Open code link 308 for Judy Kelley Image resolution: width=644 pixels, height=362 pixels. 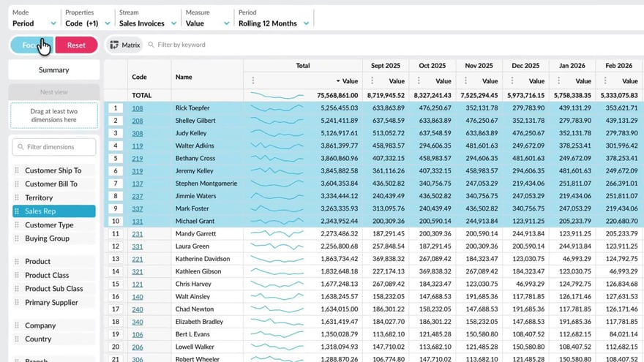click(x=137, y=133)
